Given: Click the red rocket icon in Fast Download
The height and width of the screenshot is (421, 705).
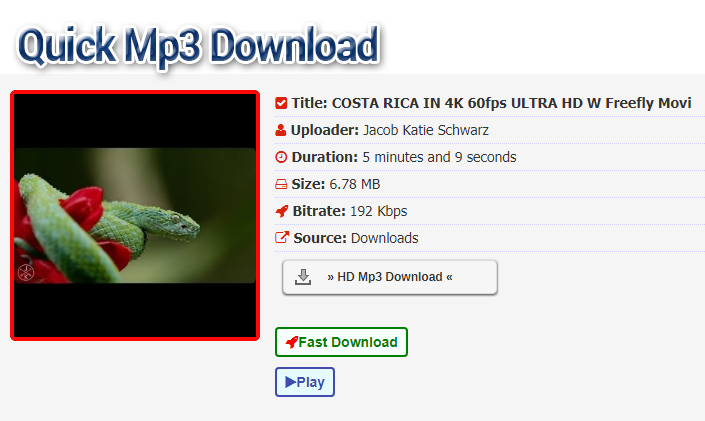Looking at the screenshot, I should click(x=291, y=342).
